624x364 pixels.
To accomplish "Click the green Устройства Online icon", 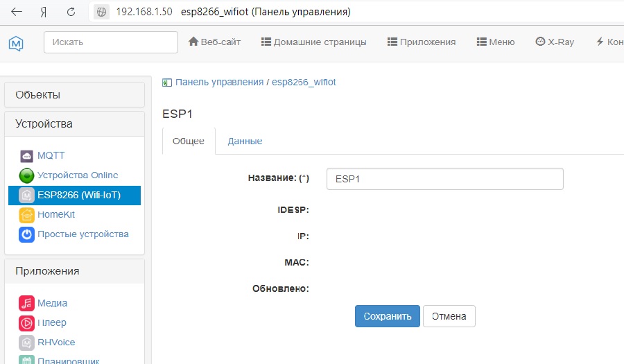I will point(26,175).
